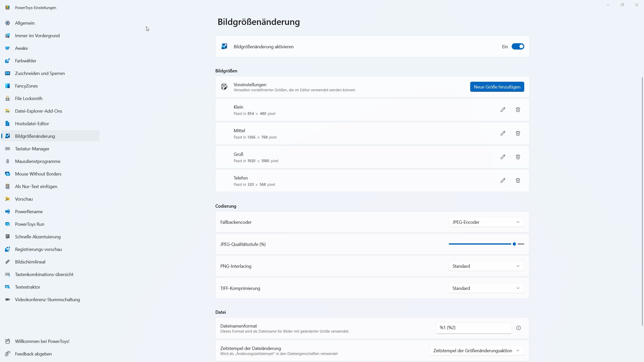Click the info icon beside Dateinamenformat
Image resolution: width=644 pixels, height=362 pixels.
(518, 328)
